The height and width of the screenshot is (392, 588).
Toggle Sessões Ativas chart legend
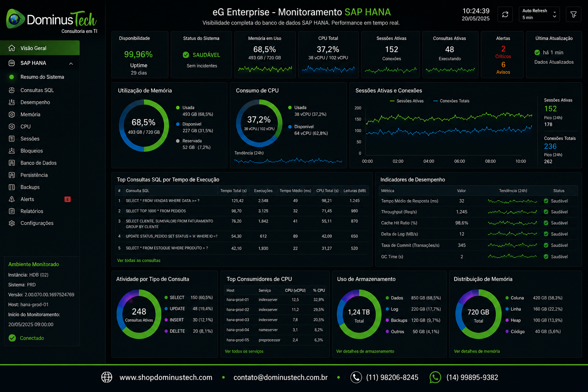click(x=406, y=101)
